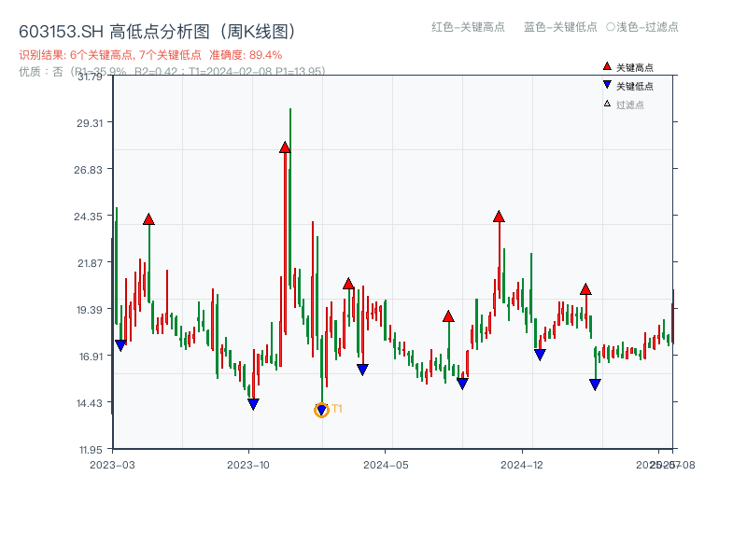The width and height of the screenshot is (747, 560).
Task: Select the blue triangle low marker near 2024-05
Action: 362,370
